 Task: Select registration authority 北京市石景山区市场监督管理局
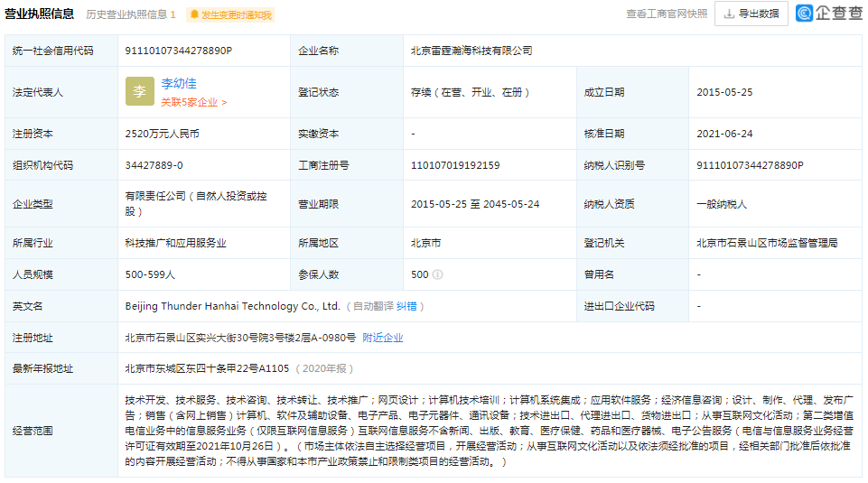[x=767, y=243]
